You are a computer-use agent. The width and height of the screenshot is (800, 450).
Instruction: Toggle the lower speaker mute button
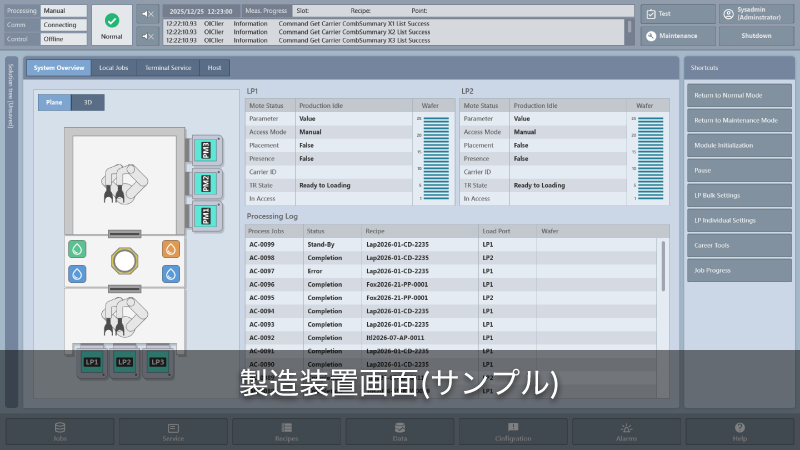147,35
